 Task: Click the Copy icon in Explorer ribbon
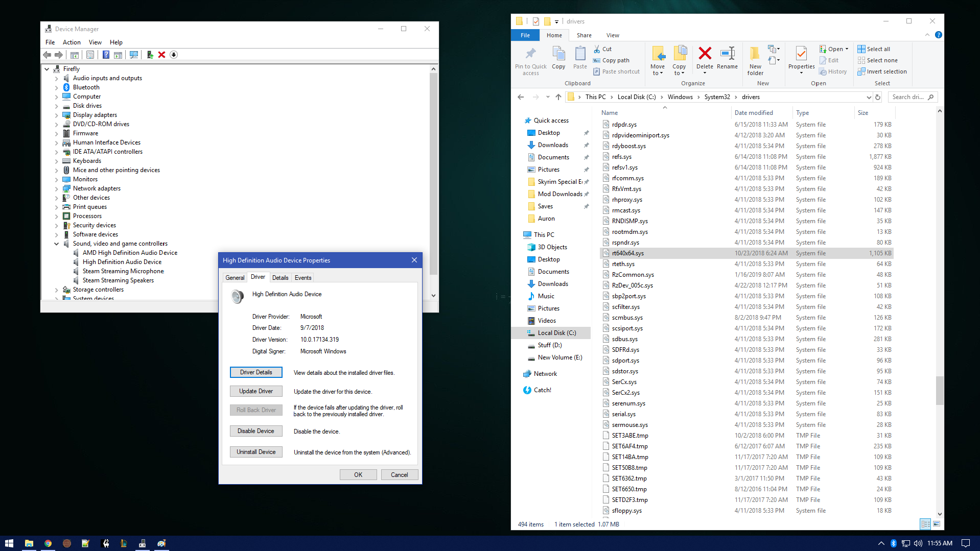[558, 58]
